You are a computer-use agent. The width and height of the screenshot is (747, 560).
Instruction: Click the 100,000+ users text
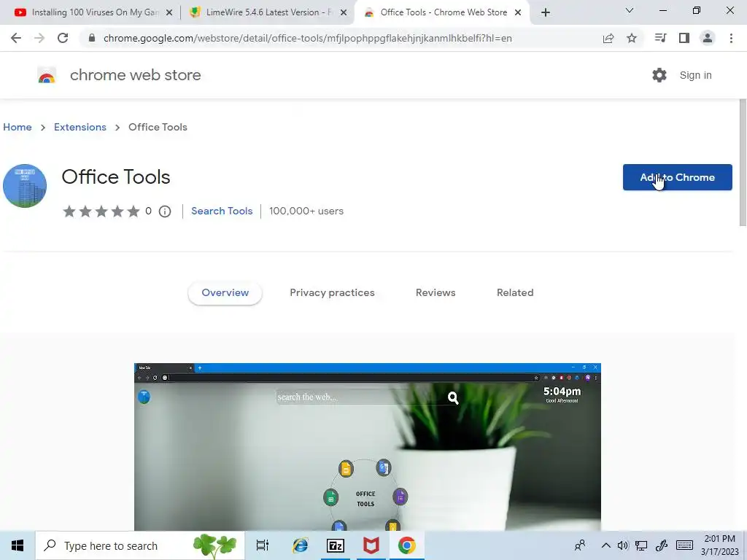306,211
